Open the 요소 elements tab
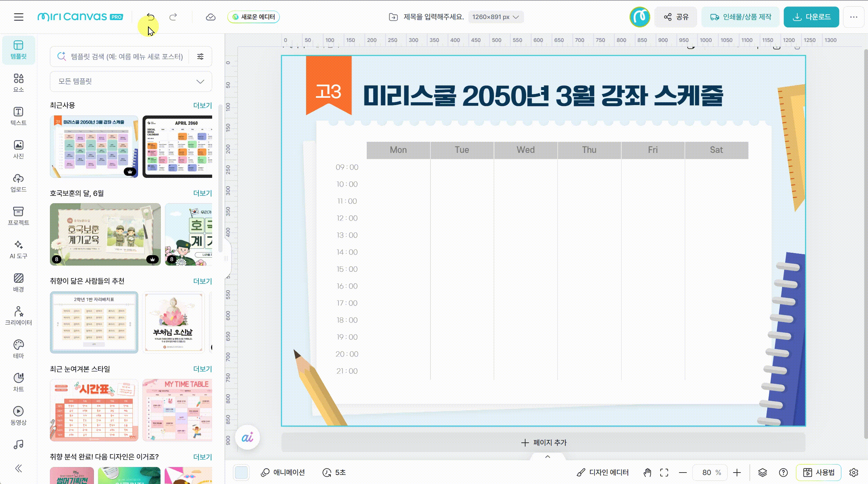Viewport: 868px width, 484px height. point(18,83)
